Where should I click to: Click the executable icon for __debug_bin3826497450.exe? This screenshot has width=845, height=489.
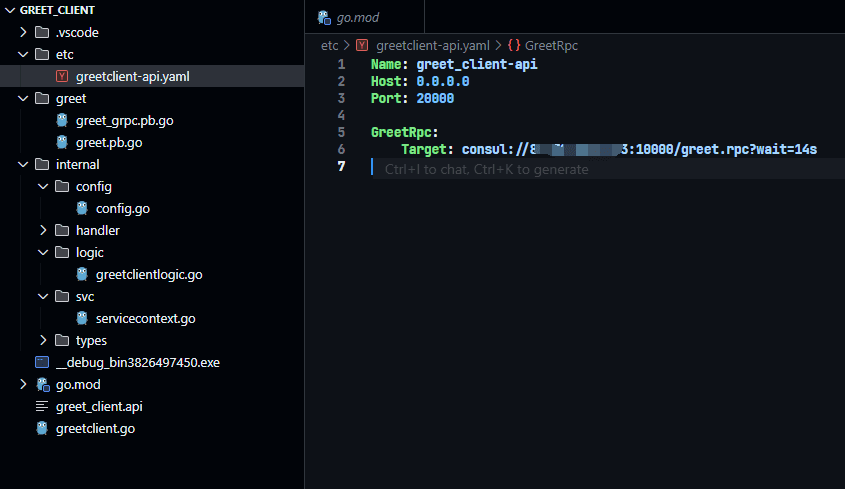point(42,362)
